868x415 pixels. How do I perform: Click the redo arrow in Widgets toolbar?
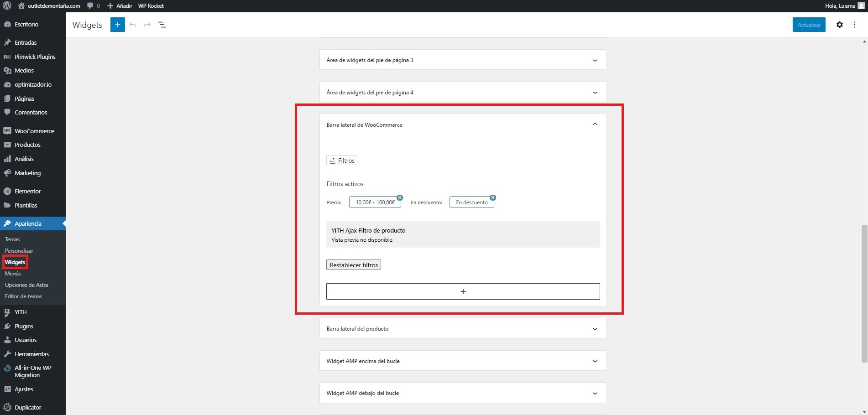coord(147,25)
